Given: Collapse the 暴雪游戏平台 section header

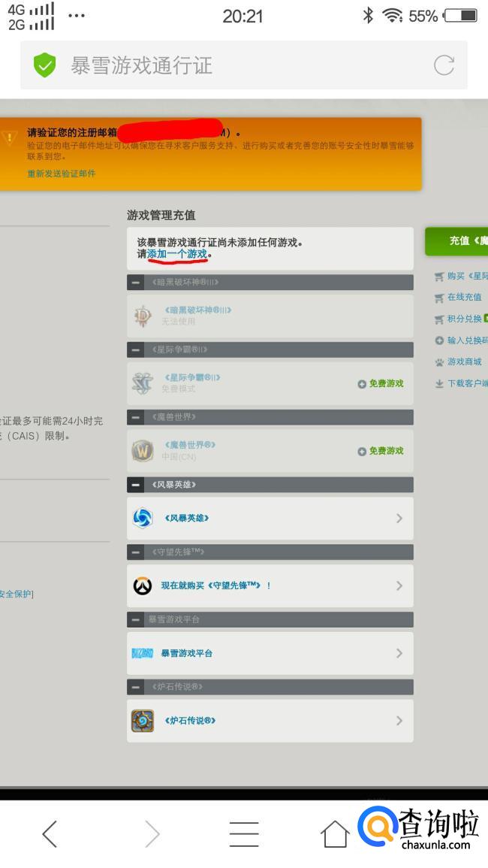Looking at the screenshot, I should click(136, 619).
